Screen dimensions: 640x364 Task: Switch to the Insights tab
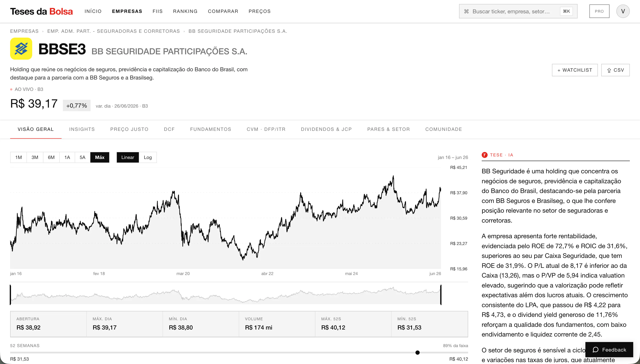coord(82,129)
